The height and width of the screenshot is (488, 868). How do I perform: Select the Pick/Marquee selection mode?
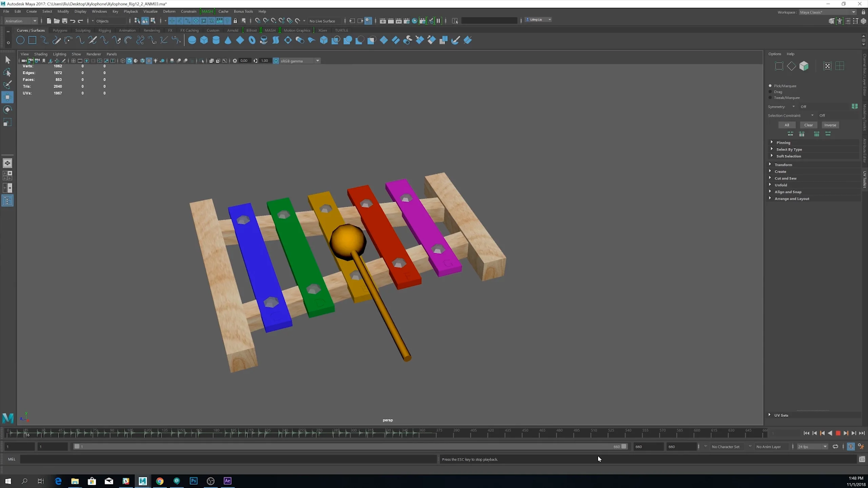pos(770,86)
